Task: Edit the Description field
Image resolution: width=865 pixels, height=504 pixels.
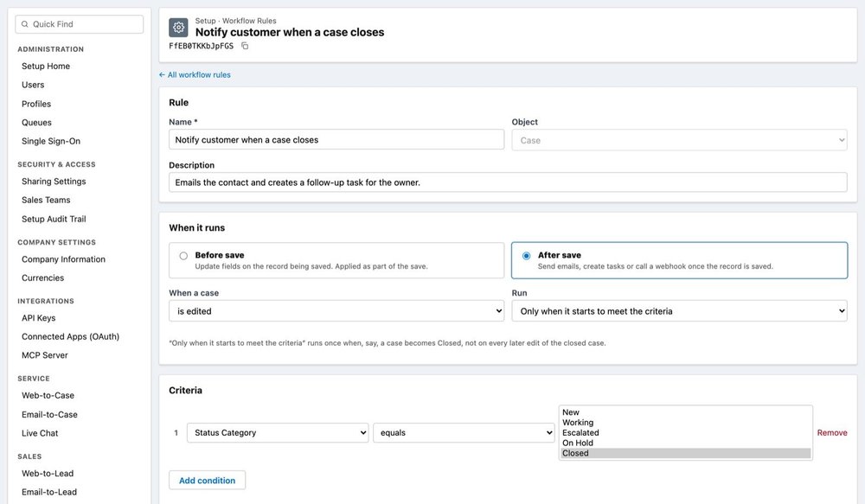Action: 508,182
